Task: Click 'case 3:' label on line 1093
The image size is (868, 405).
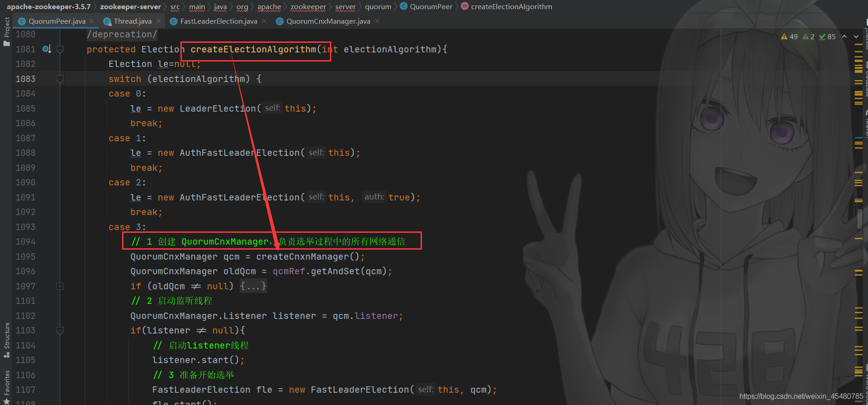Action: 127,227
